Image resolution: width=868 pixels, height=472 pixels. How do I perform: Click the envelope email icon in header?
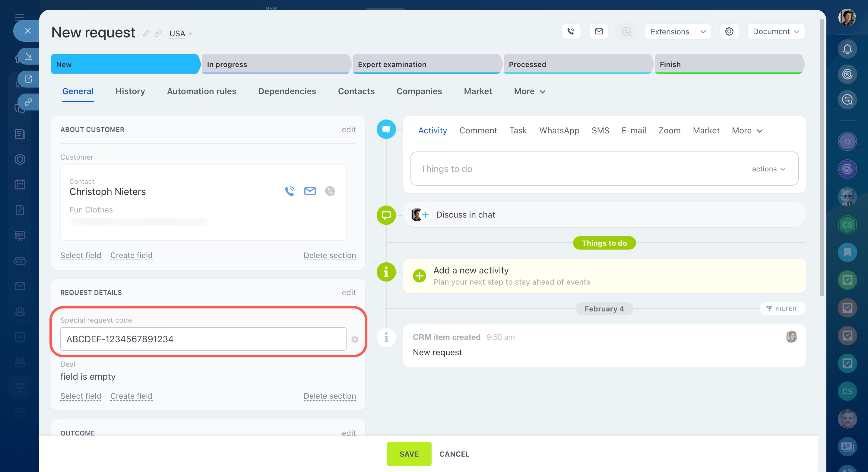(x=598, y=31)
